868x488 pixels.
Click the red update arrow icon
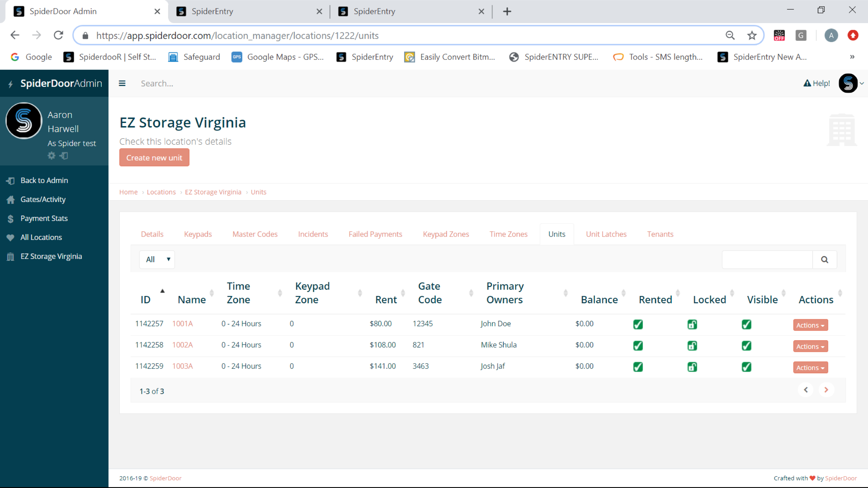click(853, 35)
